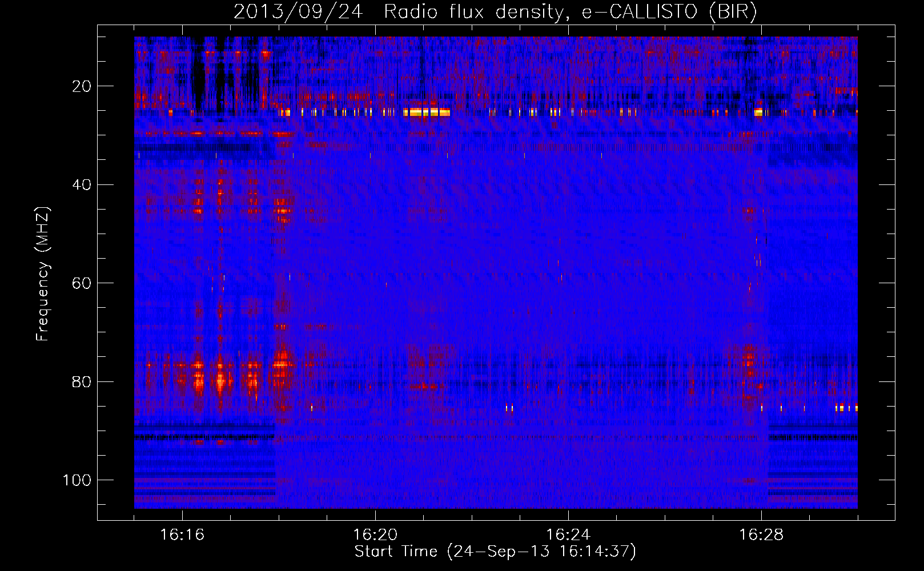Select the 60 MHz frequency tick label

[x=82, y=283]
